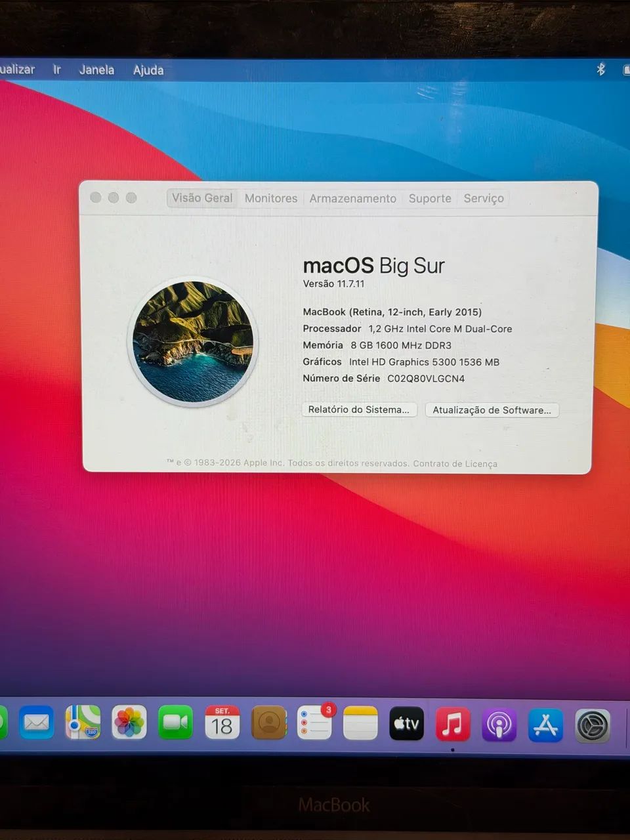Select the Visão Geral tab
This screenshot has width=630, height=840.
(202, 198)
